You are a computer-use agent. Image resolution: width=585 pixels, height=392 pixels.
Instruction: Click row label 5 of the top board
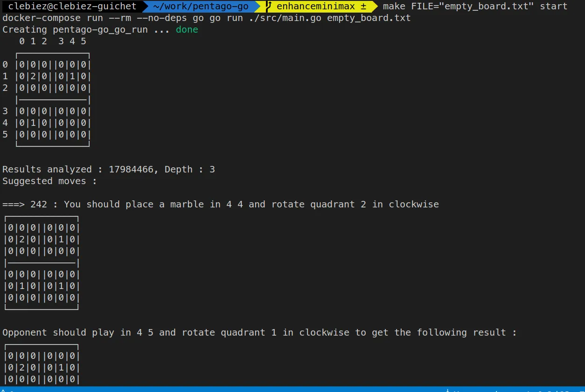5,135
